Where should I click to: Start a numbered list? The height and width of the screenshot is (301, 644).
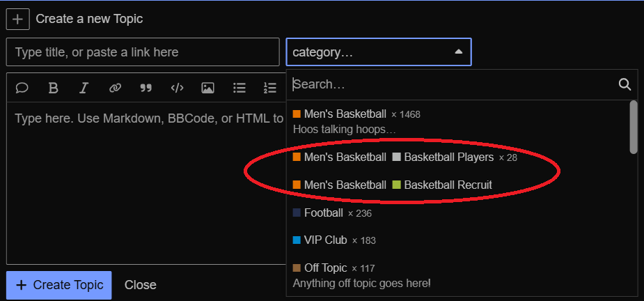click(x=269, y=88)
